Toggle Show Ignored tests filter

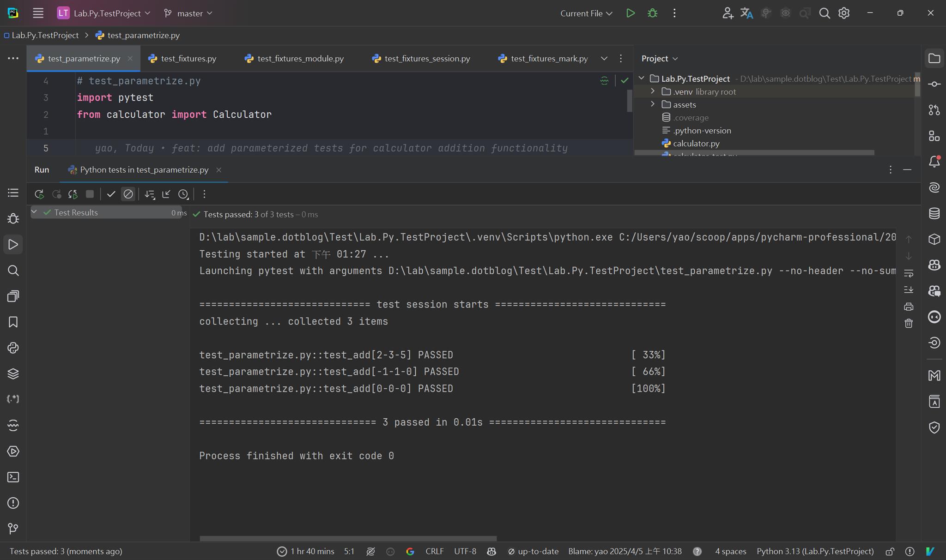click(x=128, y=194)
